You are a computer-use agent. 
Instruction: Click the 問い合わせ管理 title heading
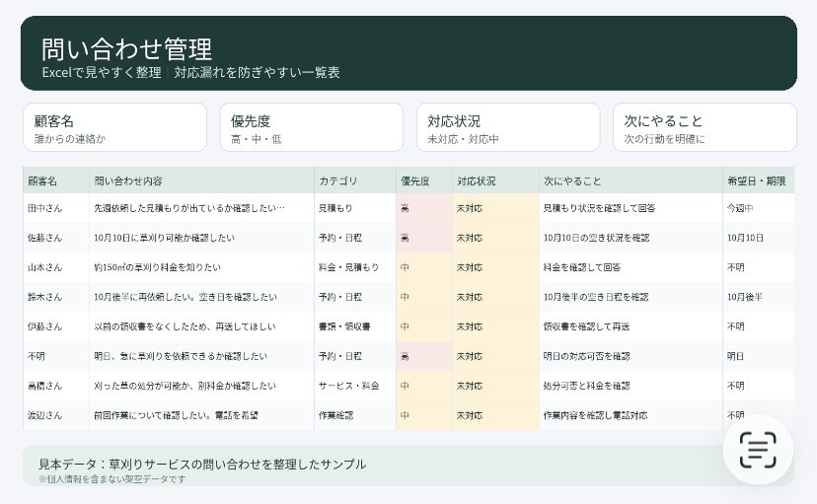[126, 49]
